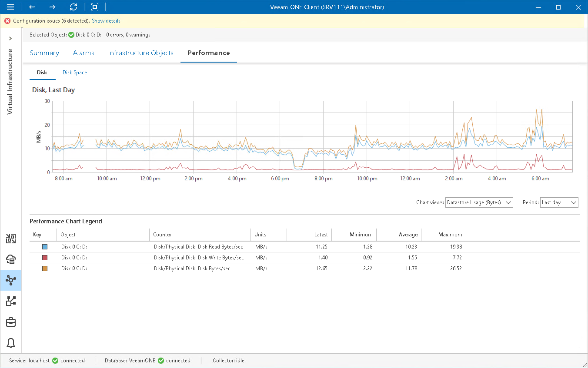This screenshot has width=588, height=368.
Task: Click the Show details link
Action: (106, 21)
